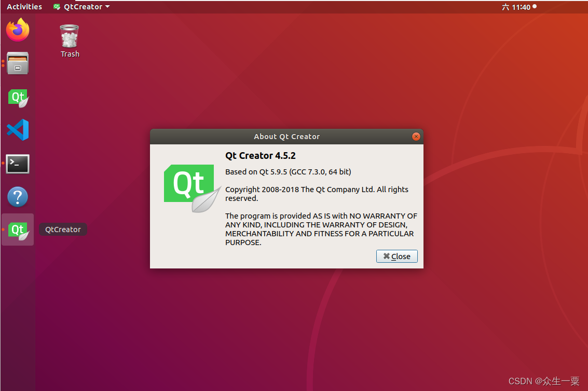Click the 'Trash' label under desktop icon
The width and height of the screenshot is (588, 391).
coord(70,54)
